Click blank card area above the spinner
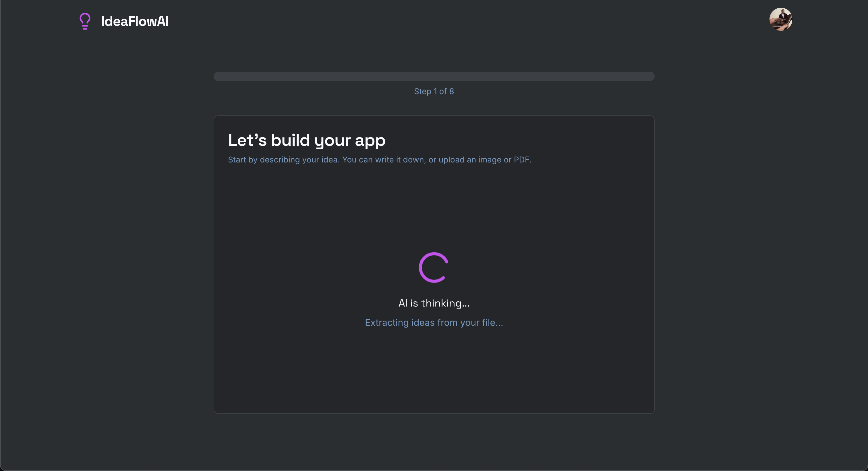 tap(434, 209)
